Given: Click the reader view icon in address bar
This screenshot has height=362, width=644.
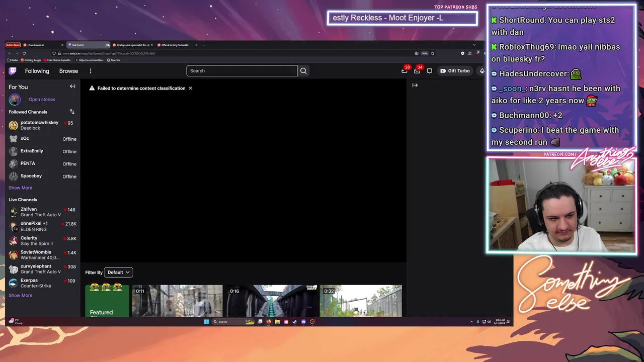Looking at the screenshot, I should click(x=416, y=53).
